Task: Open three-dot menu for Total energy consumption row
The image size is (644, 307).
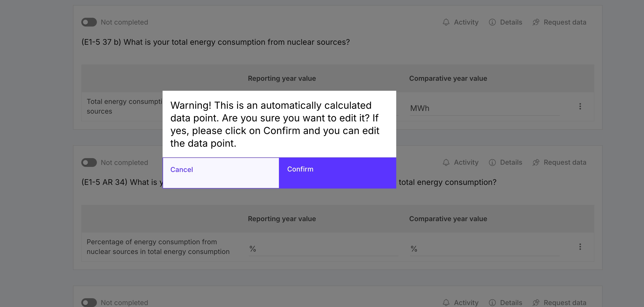Action: pos(580,106)
